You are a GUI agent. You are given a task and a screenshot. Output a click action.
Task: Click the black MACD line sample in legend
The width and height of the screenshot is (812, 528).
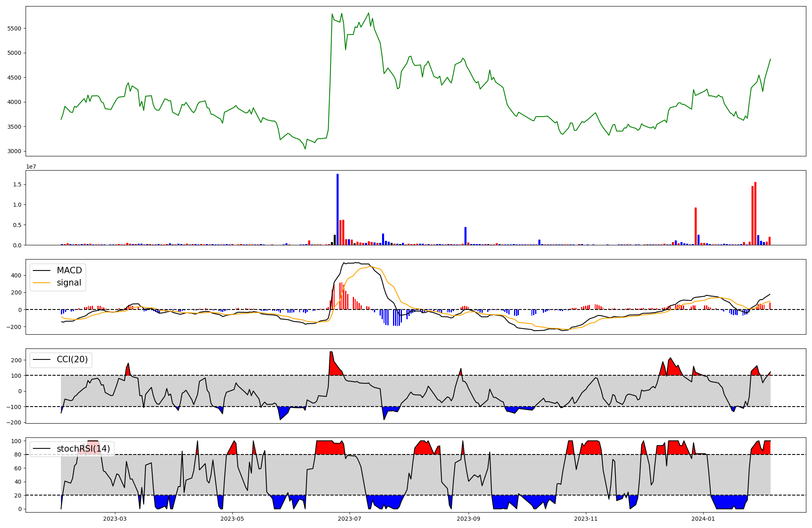click(41, 270)
